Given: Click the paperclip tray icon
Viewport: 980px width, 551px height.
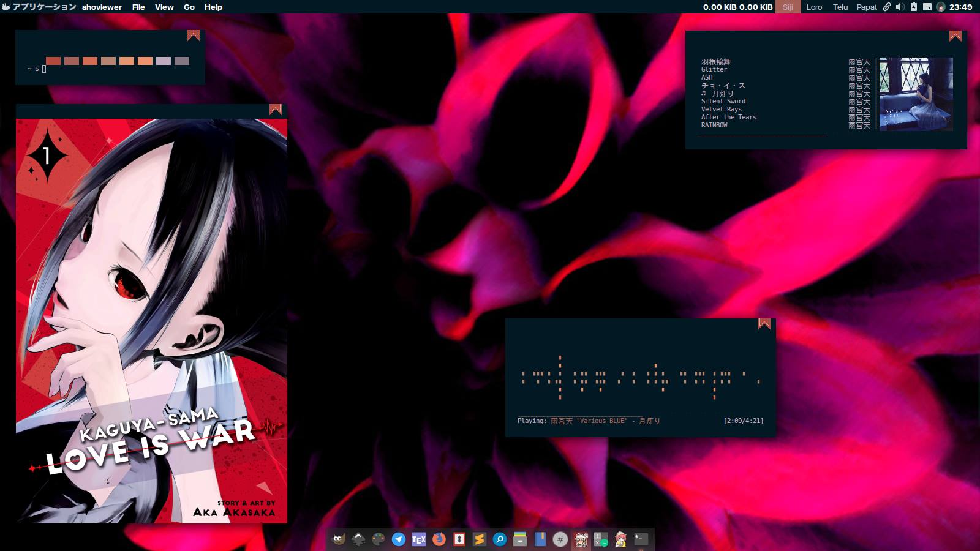Looking at the screenshot, I should 887,7.
